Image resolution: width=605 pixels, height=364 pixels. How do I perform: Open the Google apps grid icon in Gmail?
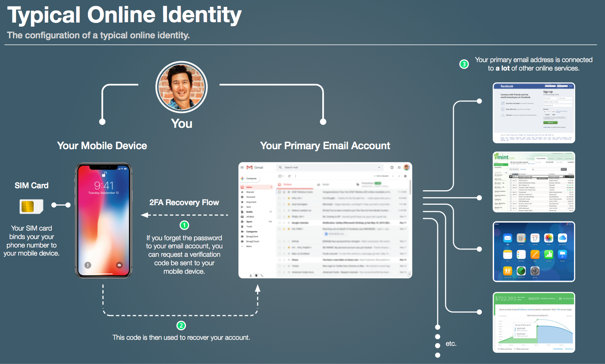coord(399,168)
